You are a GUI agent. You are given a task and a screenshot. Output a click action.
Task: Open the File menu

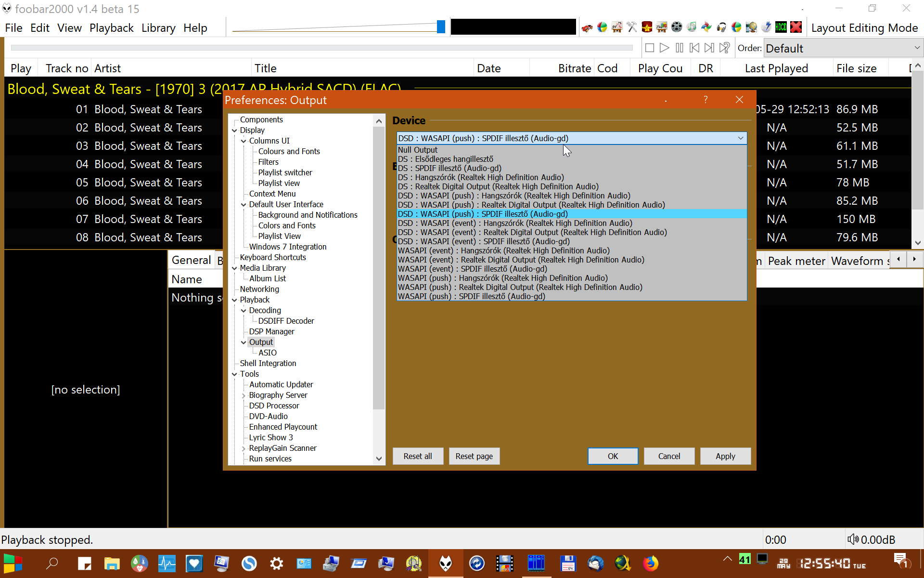coord(13,28)
